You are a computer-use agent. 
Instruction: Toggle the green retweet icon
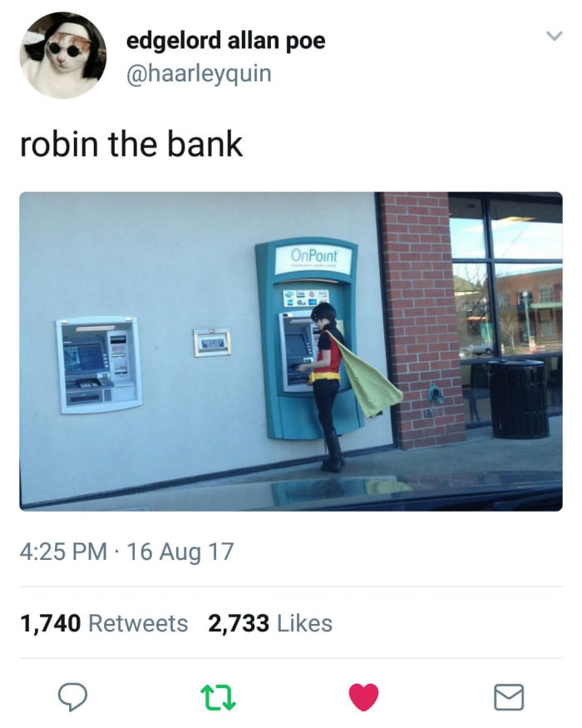pos(218,698)
